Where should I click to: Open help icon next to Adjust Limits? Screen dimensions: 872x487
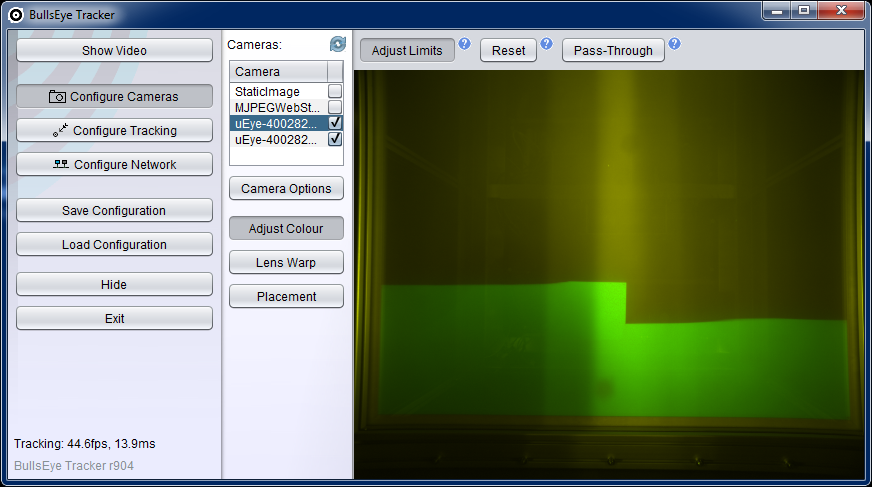point(464,44)
